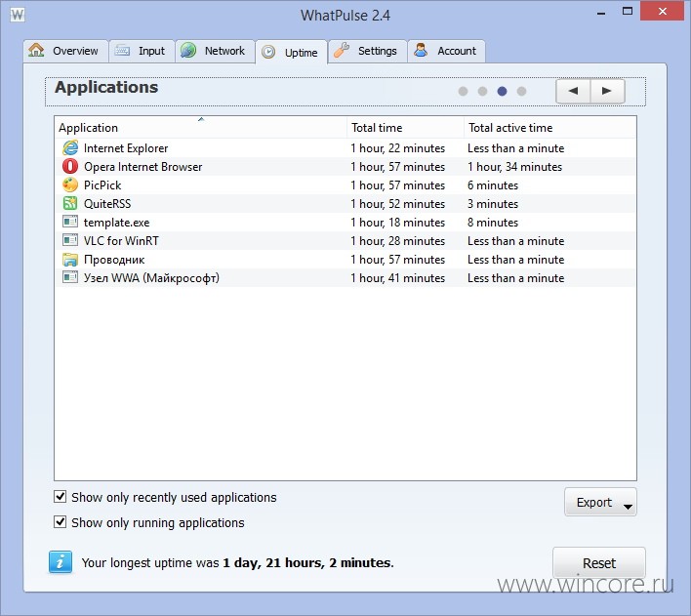Click template.exe's 1 hour, 18 minutes
Screen dimensions: 691x616
coord(397,223)
